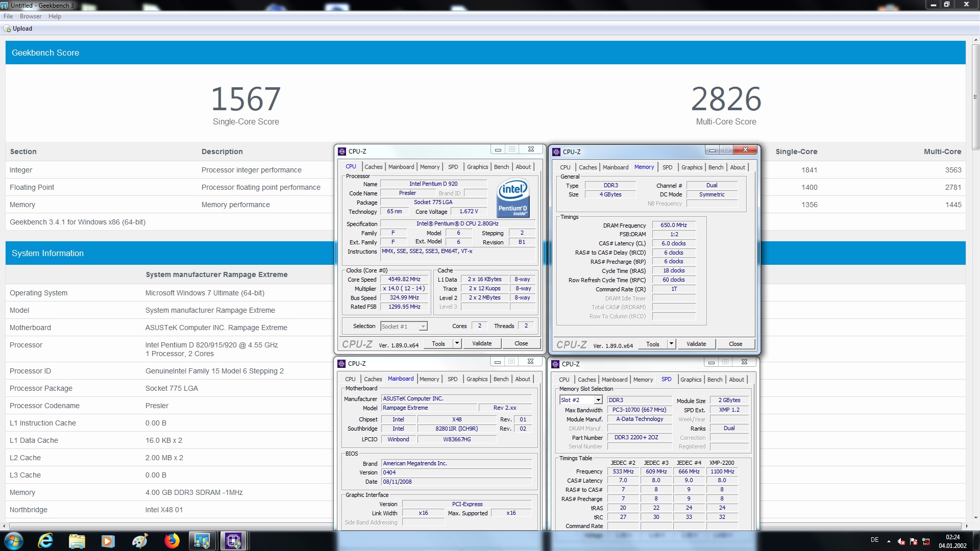Click Validate in the CPU window
Viewport: 980px width, 551px height.
click(x=482, y=343)
